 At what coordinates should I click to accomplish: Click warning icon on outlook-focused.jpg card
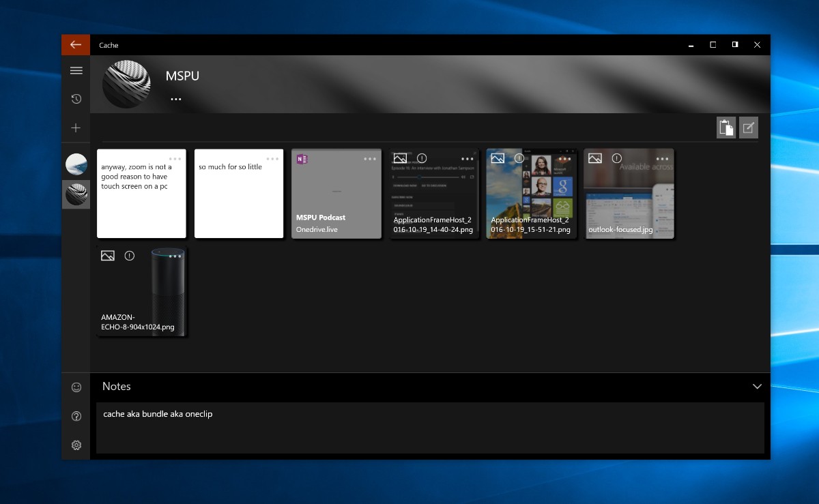(x=617, y=158)
